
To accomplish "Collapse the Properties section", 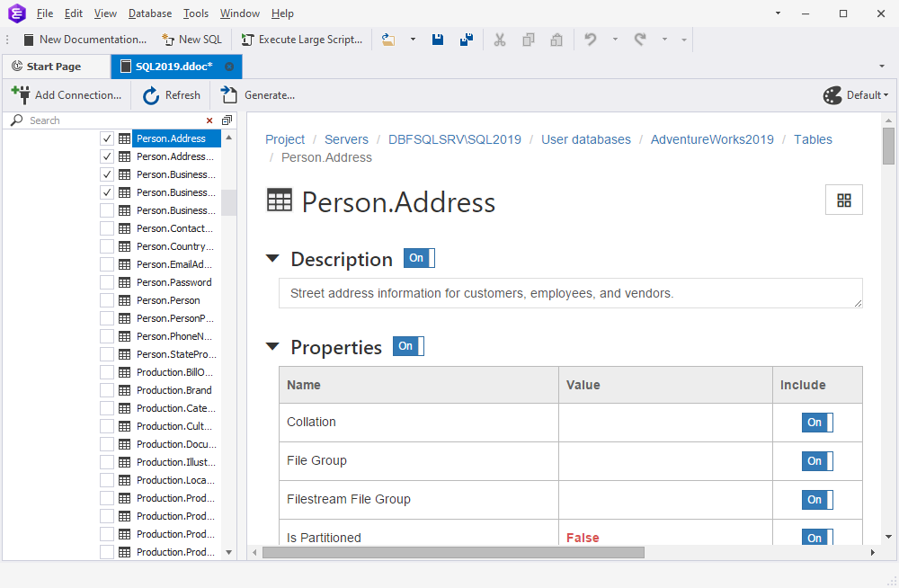I will (273, 346).
